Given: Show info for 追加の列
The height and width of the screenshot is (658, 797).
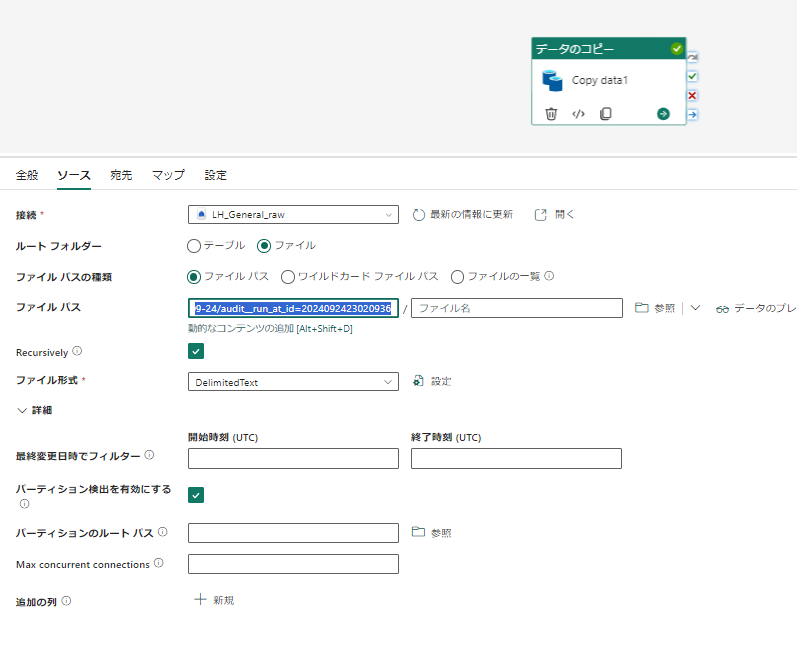Looking at the screenshot, I should pos(66,601).
